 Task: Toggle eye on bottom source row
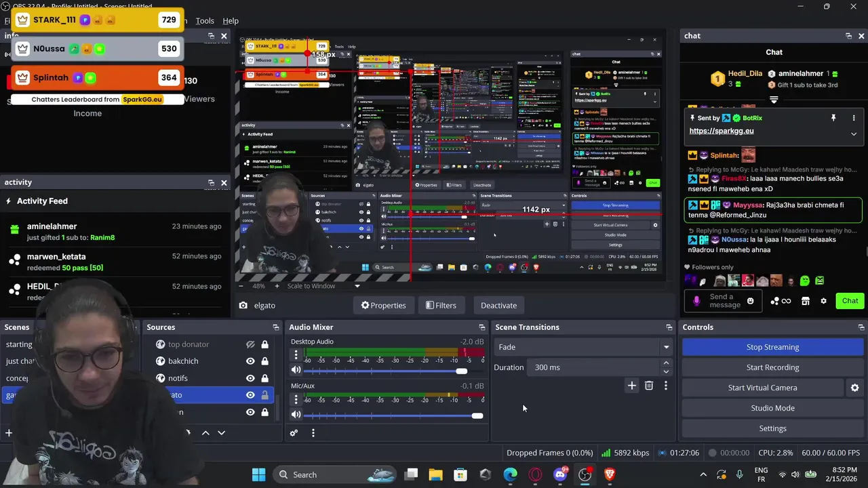250,412
